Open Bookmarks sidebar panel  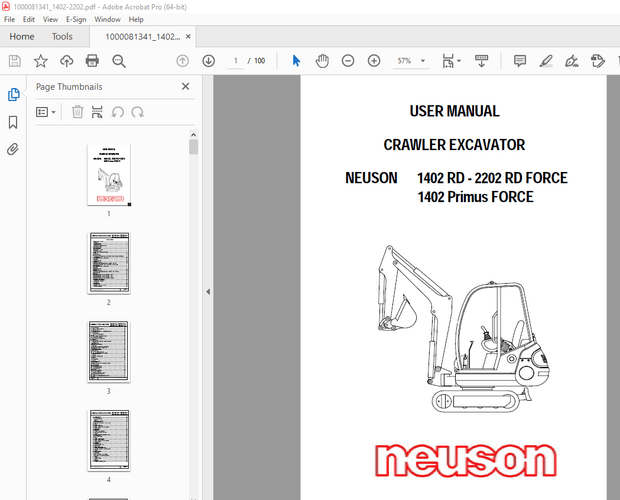[x=13, y=122]
